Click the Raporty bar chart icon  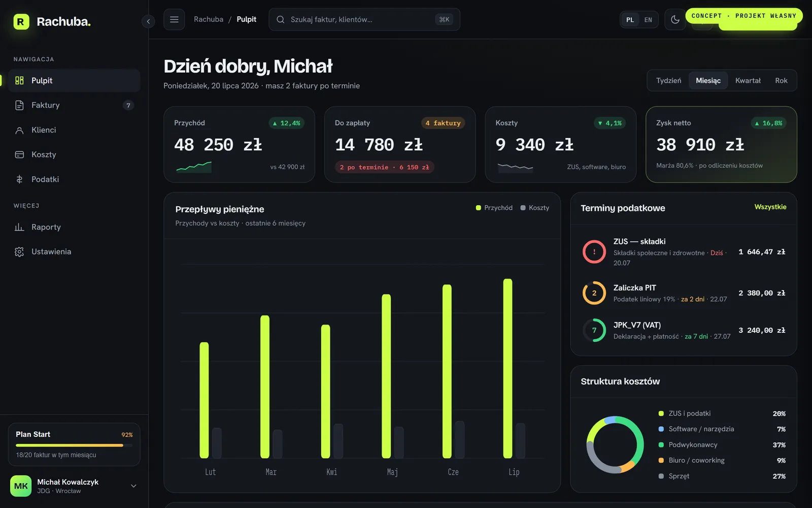tap(19, 227)
